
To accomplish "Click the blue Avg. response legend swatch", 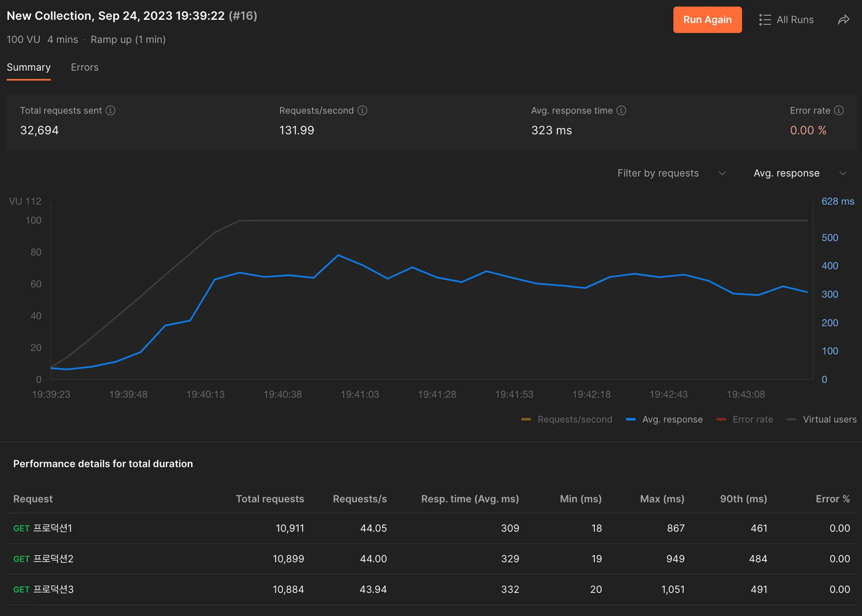I will pyautogui.click(x=631, y=420).
